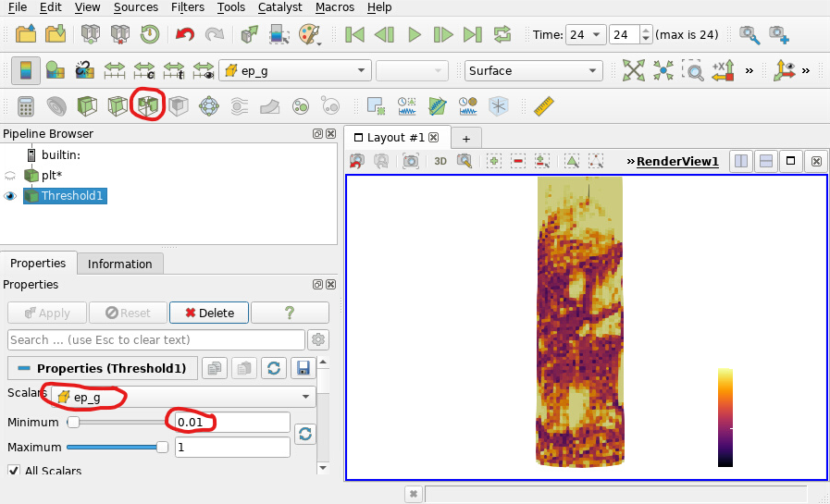Screen dimensions: 830x504
Task: Click the properties search field
Action: point(156,339)
